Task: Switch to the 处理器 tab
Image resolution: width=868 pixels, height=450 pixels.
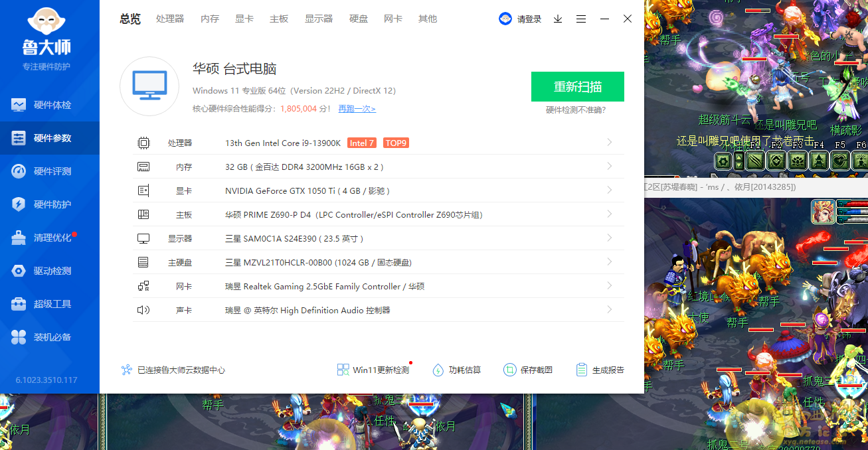Action: (x=170, y=19)
